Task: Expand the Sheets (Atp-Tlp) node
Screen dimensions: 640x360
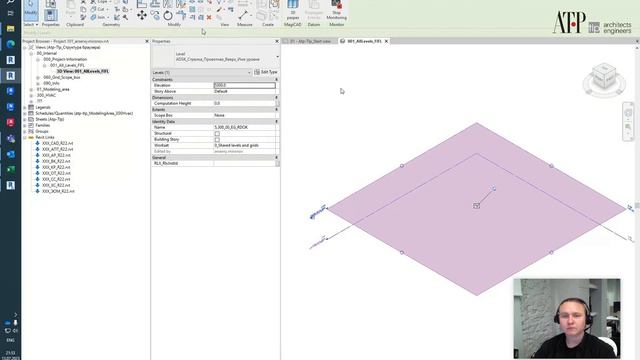Action: coord(25,119)
